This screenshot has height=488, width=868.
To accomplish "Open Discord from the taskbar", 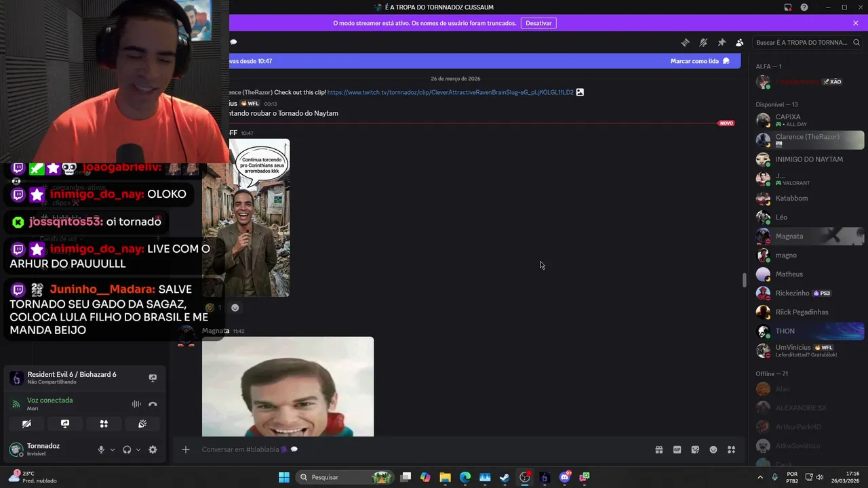I will point(564,477).
